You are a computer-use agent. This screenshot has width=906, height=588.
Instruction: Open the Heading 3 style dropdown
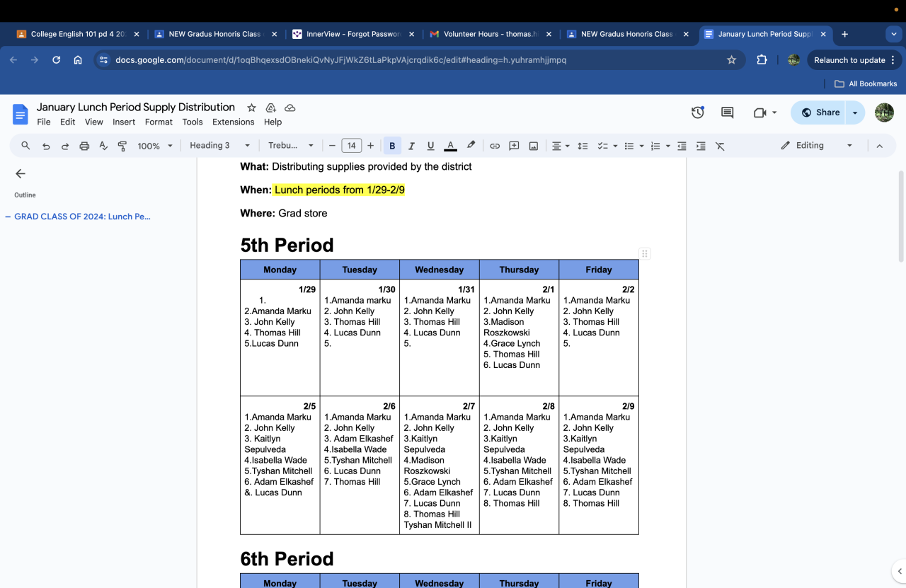coord(220,146)
